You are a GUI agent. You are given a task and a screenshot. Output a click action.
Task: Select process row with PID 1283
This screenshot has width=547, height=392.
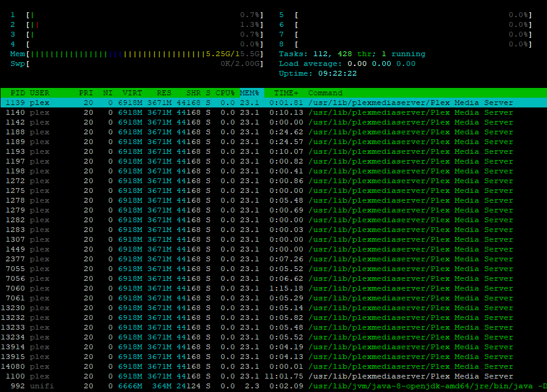pos(273,230)
